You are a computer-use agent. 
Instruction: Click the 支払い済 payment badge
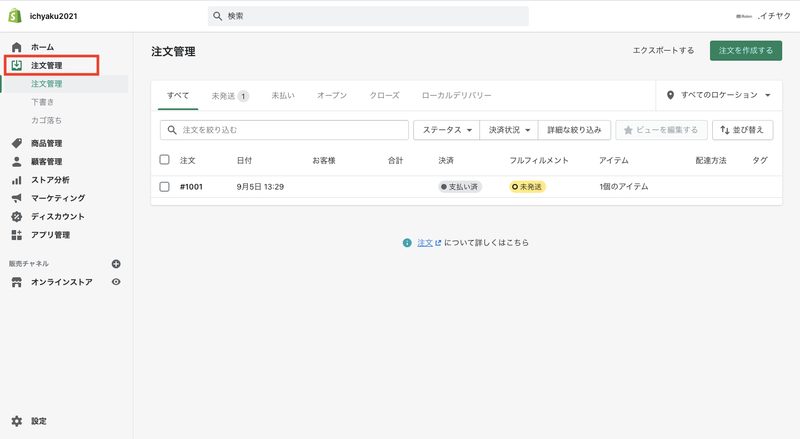460,187
